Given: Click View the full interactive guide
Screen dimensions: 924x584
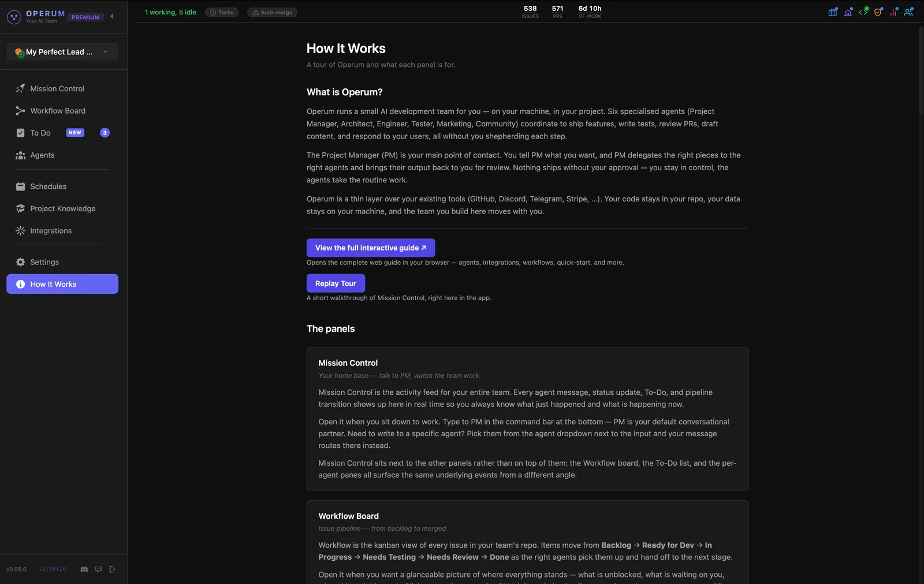Looking at the screenshot, I should 371,248.
